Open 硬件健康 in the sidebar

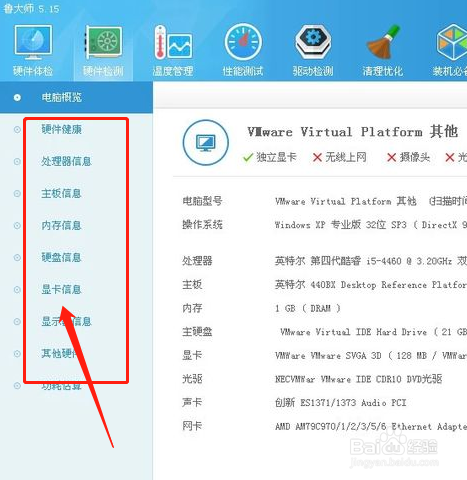pos(62,129)
